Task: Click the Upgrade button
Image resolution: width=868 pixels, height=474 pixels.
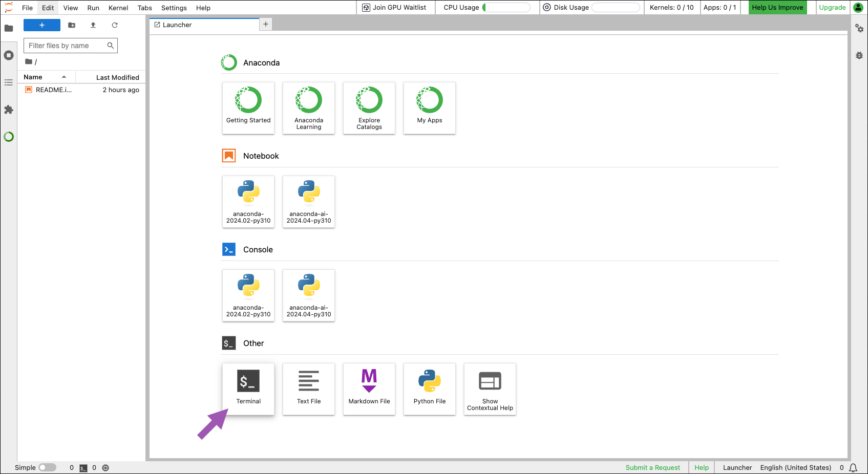Action: click(832, 7)
